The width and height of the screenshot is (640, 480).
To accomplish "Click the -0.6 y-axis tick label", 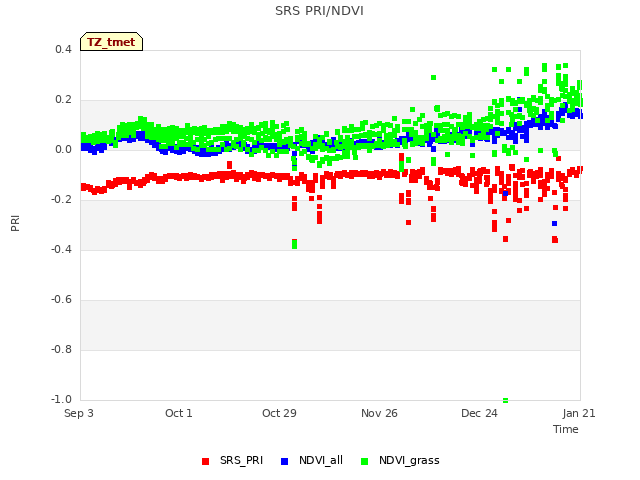I will 61,300.
